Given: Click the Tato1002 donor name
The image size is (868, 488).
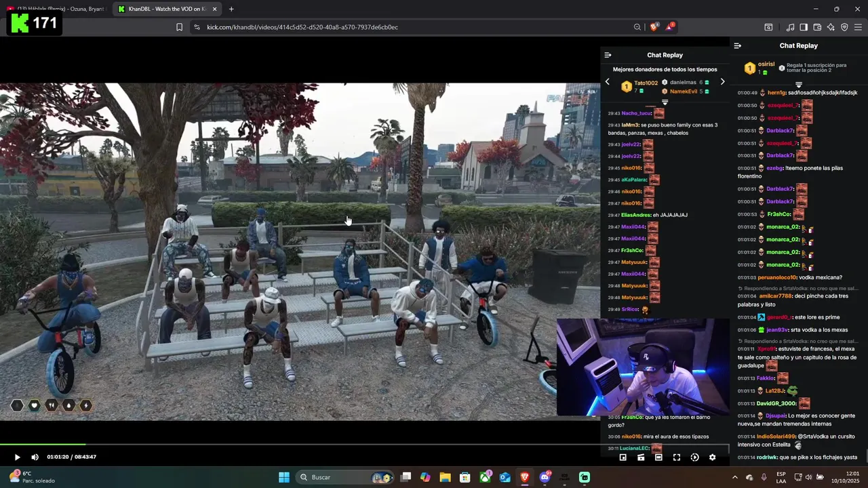Looking at the screenshot, I should (x=646, y=83).
